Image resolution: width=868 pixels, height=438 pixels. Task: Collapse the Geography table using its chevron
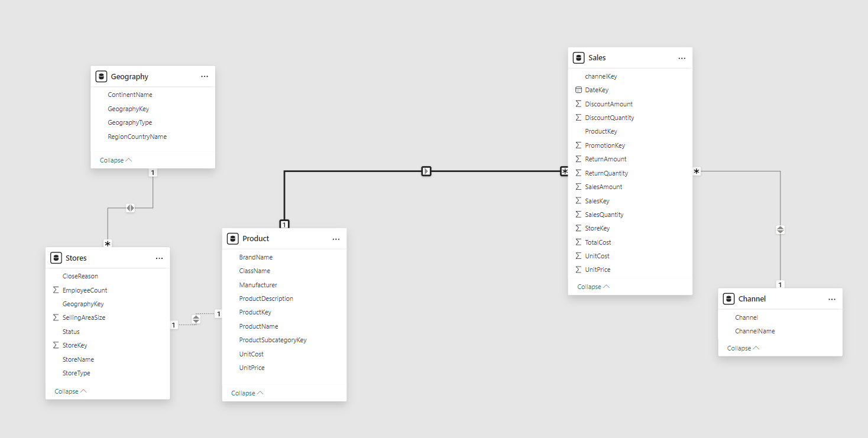(x=115, y=160)
